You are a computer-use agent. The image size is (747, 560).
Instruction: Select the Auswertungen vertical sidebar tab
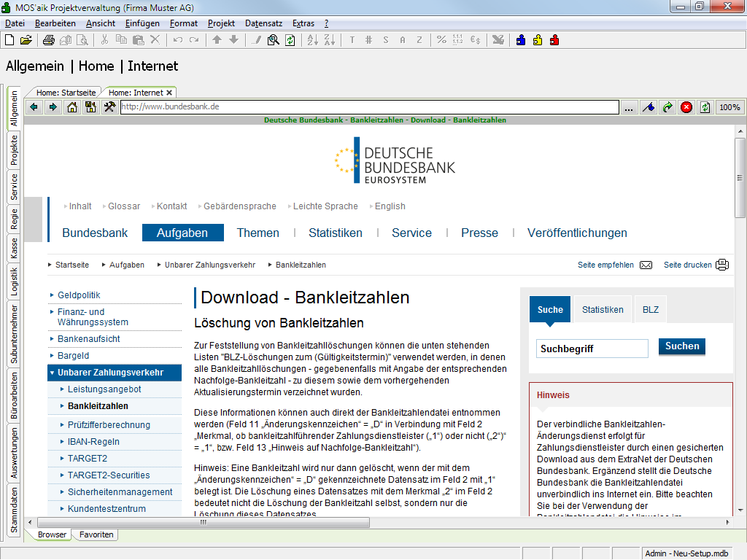point(14,453)
